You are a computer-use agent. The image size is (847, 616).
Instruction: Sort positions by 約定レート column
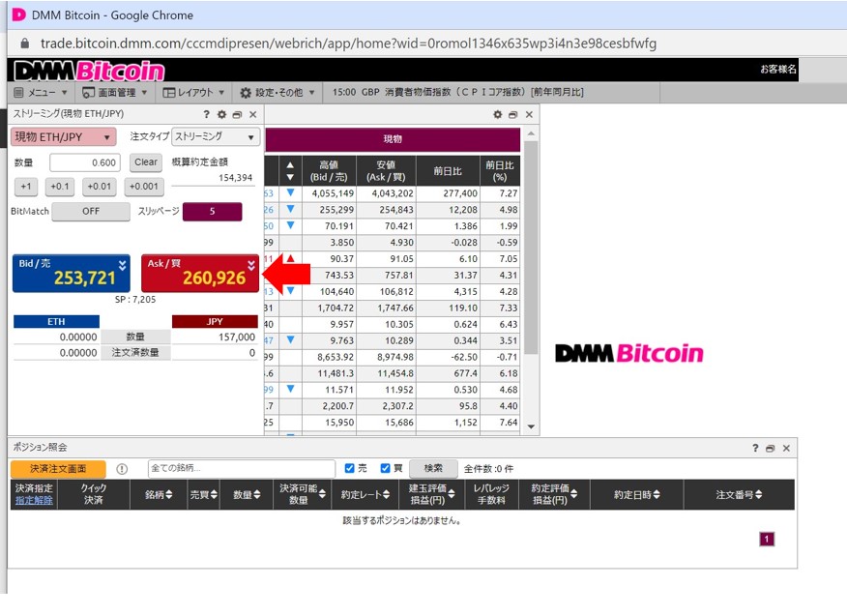click(365, 494)
